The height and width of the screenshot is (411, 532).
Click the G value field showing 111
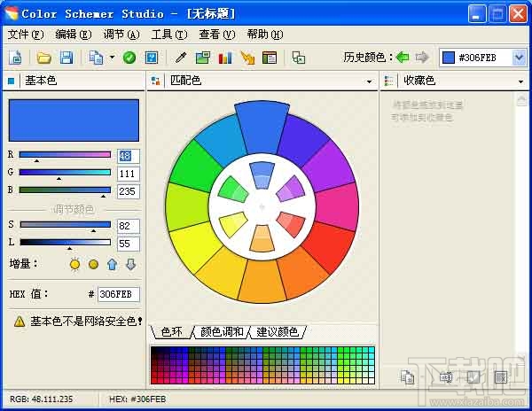point(129,174)
